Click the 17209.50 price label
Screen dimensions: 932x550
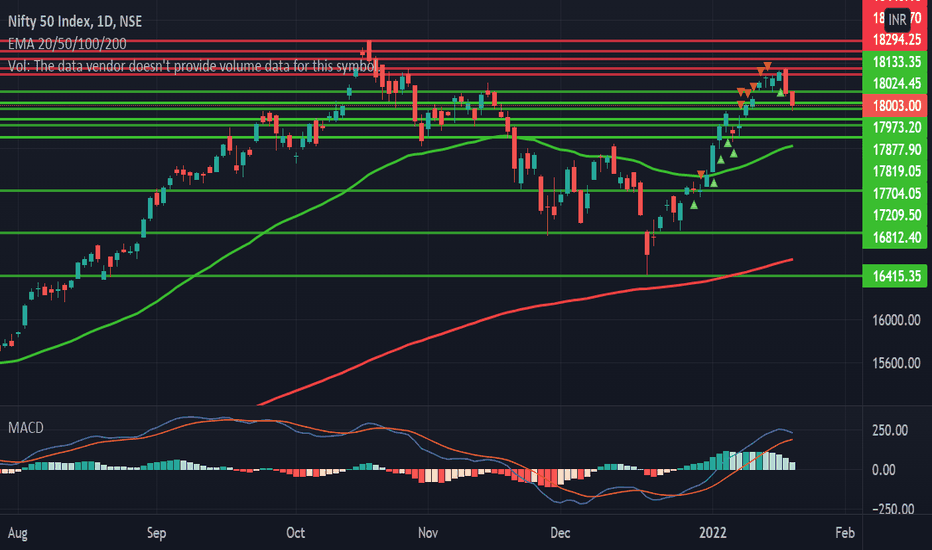[x=895, y=215]
